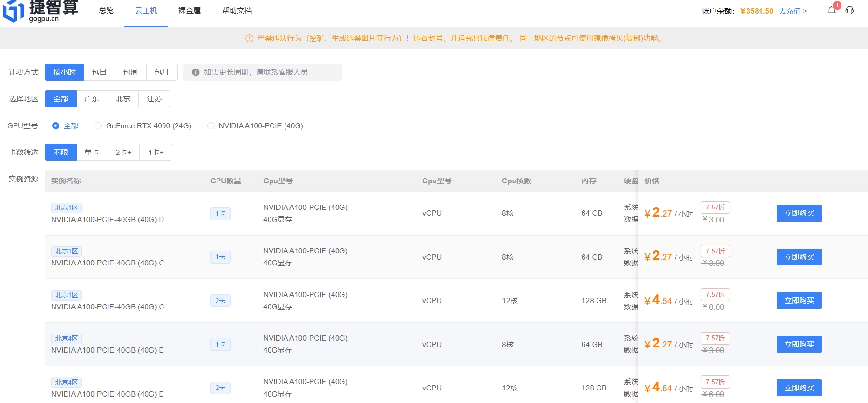Click the 去充值 recharge link
Viewport: 868px width, 403px height.
[793, 11]
